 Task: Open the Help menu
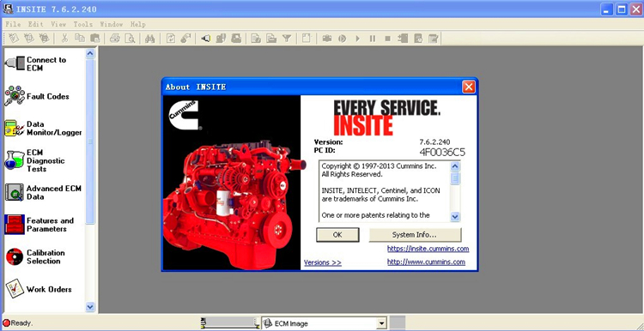138,24
